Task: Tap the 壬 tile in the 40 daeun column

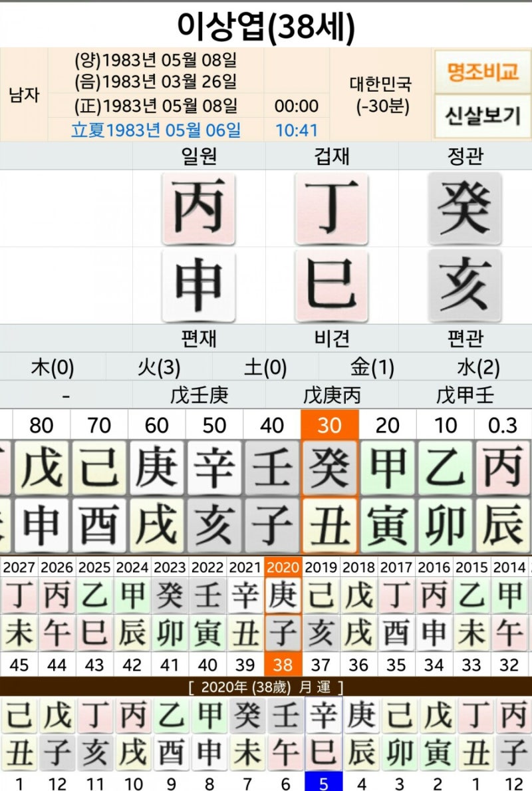Action: click(x=272, y=468)
